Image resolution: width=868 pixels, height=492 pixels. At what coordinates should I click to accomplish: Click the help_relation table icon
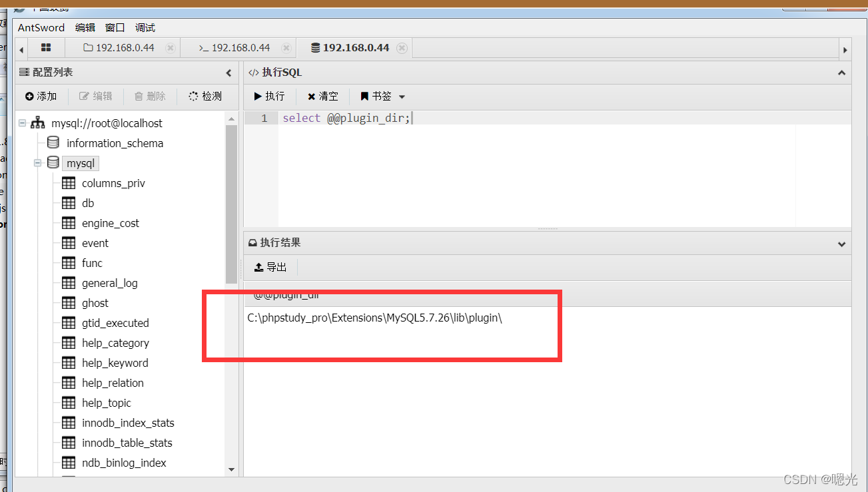click(x=68, y=383)
